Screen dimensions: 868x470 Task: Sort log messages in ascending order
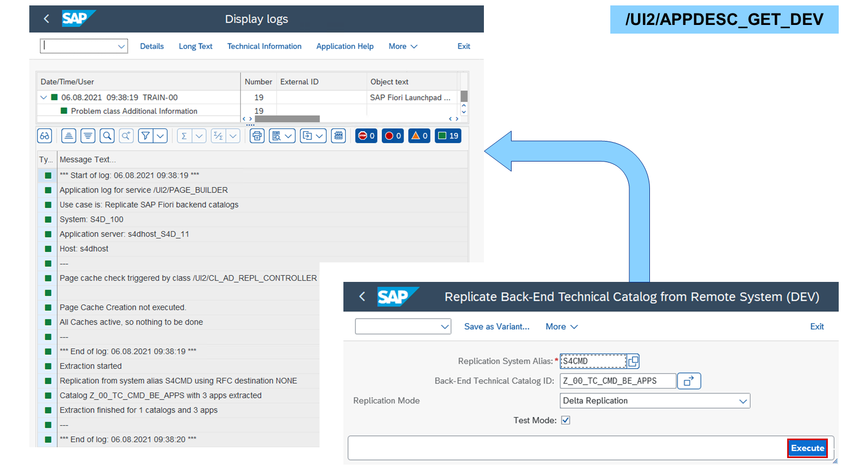(x=69, y=136)
